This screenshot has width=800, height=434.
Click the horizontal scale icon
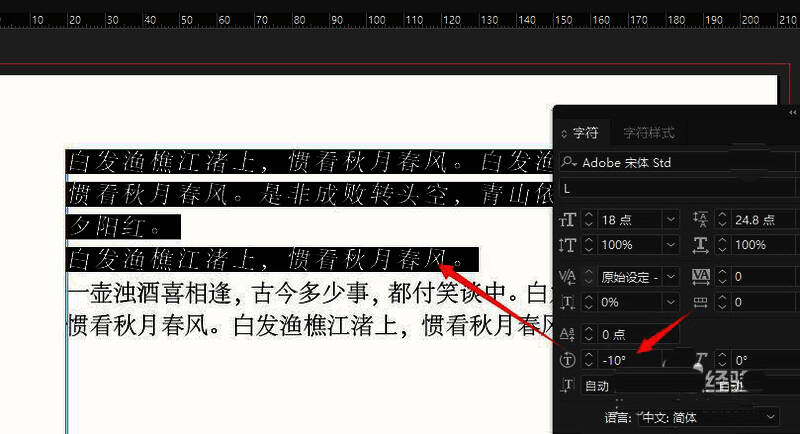tap(701, 245)
